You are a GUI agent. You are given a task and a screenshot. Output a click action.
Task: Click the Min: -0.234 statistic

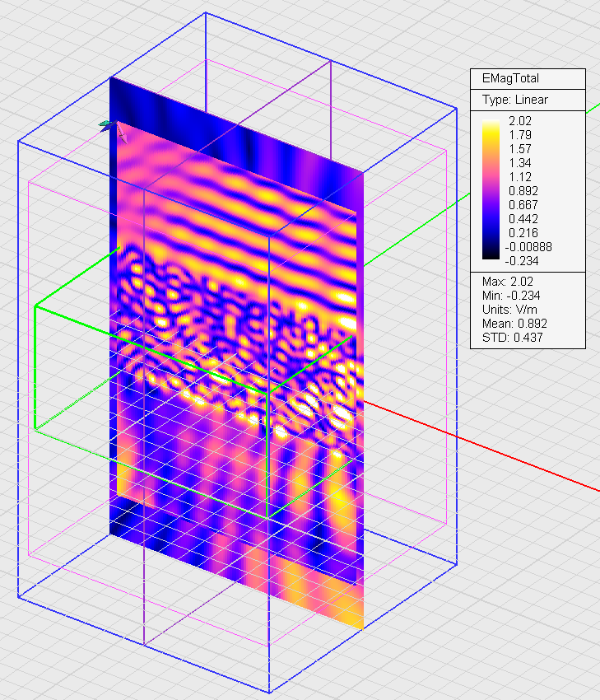pyautogui.click(x=511, y=296)
